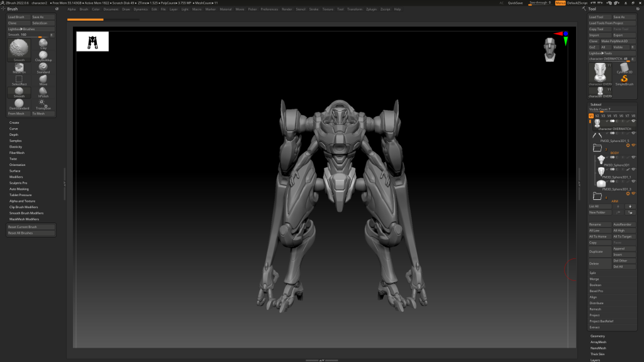Click the BODY folder icon in Subtool list
This screenshot has height=362, width=644.
[597, 148]
